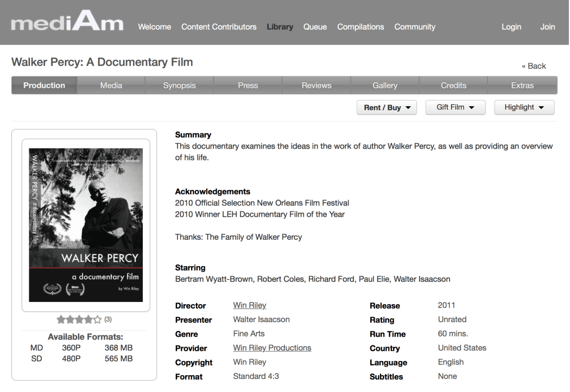This screenshot has height=392, width=570.
Task: Select the Press tab
Action: coord(248,85)
